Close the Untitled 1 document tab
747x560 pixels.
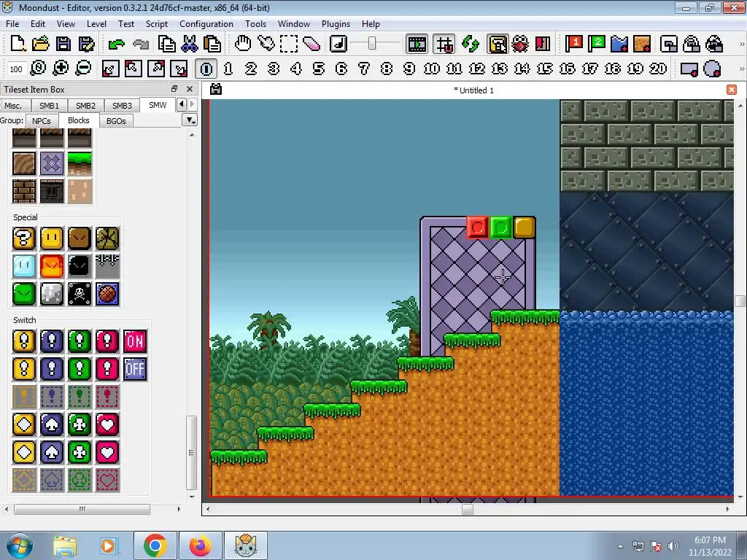pos(731,90)
